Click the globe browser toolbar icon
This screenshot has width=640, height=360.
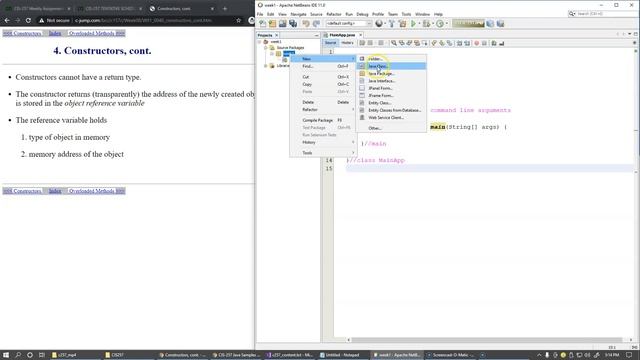(x=379, y=24)
